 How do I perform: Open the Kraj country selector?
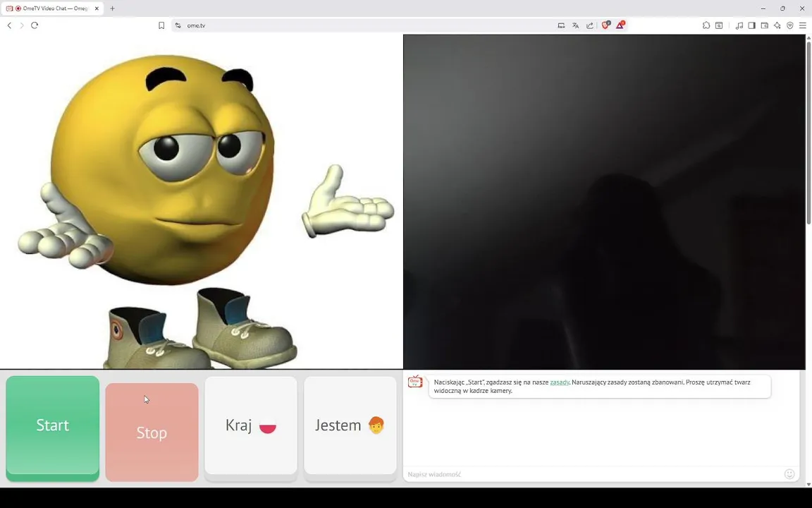[x=251, y=425]
